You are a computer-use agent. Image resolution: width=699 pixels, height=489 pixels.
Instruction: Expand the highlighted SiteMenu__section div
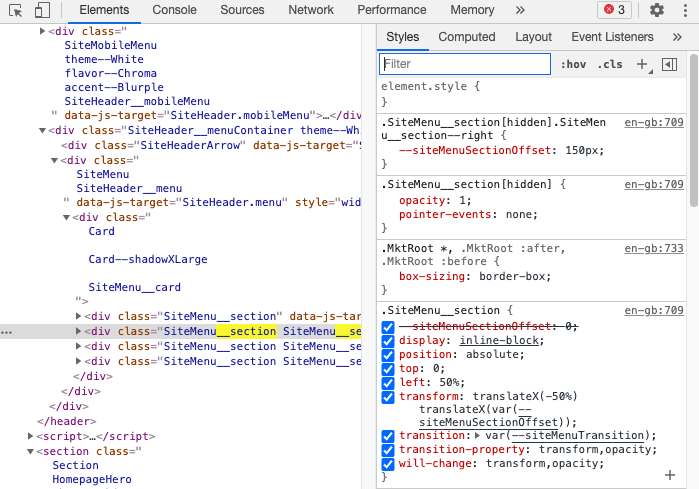click(78, 331)
